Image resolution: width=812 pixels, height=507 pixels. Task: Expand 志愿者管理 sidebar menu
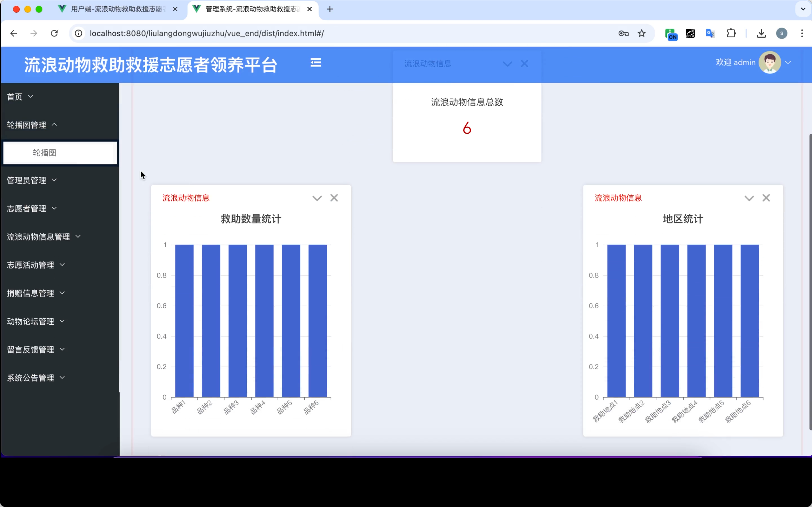click(x=32, y=209)
